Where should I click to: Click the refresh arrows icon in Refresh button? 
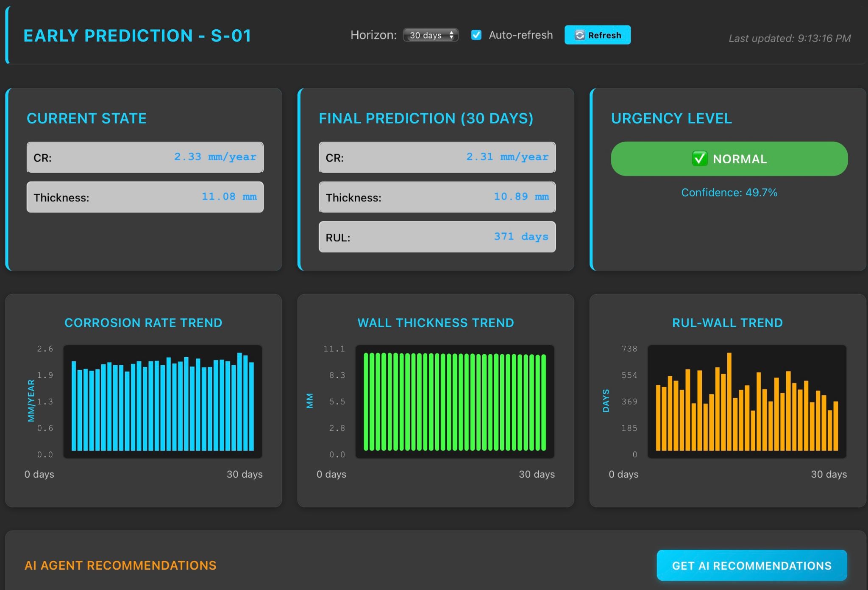coord(579,35)
